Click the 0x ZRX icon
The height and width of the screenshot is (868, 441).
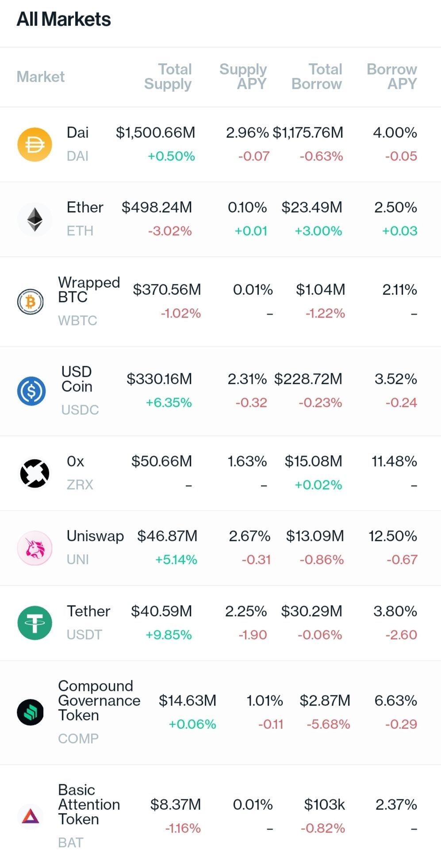point(35,473)
